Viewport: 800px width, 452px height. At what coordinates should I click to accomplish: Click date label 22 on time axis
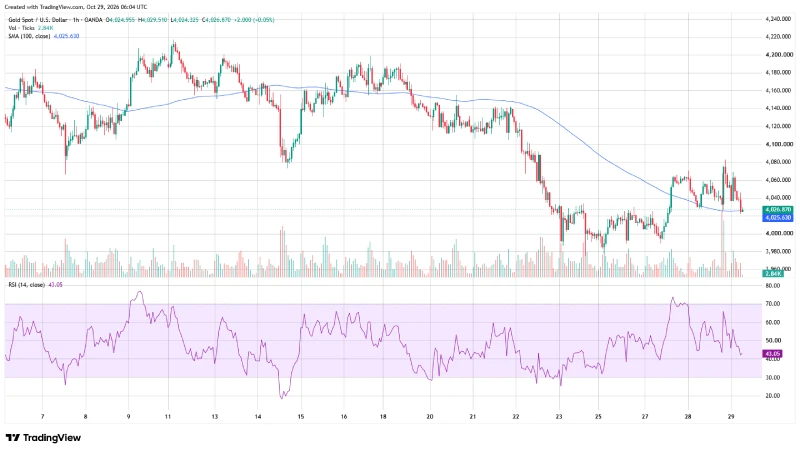pos(516,417)
